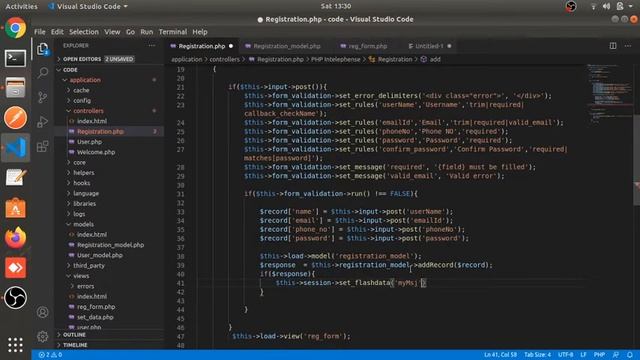This screenshot has width=640, height=360.
Task: Switch to Untitled-1 tab
Action: [x=429, y=46]
